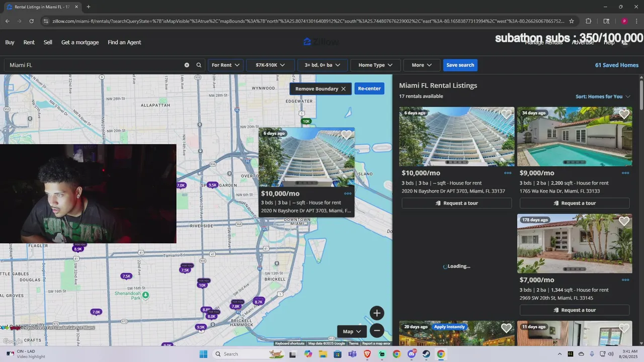The image size is (644, 362).
Task: Open Report a map error link
Action: coord(376,343)
